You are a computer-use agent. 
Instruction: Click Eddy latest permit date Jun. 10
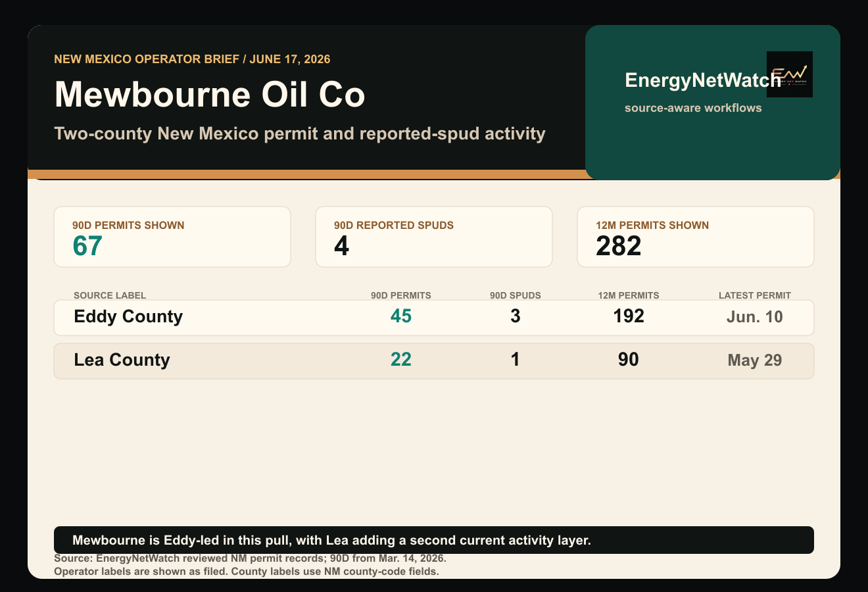755,317
